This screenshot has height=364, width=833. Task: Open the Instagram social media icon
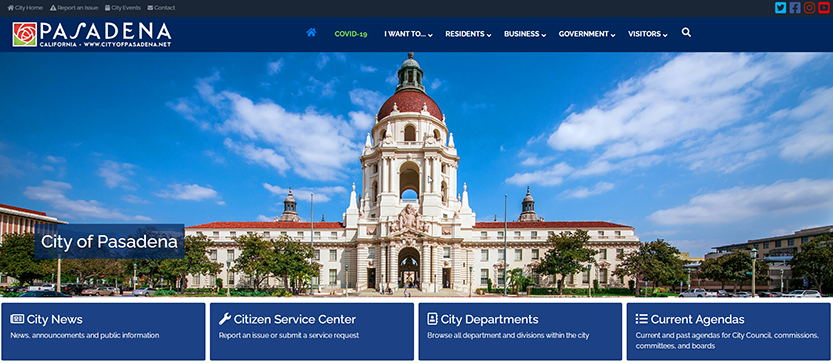pos(809,8)
